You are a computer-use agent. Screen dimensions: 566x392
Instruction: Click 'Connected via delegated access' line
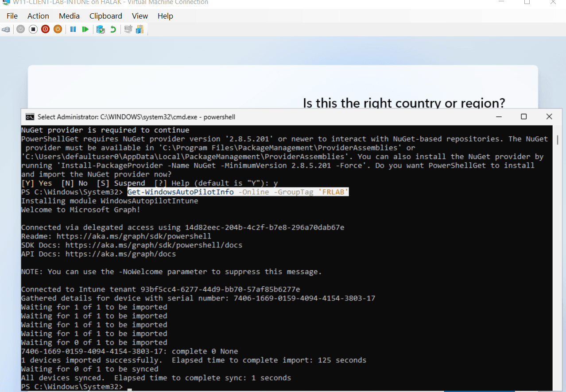pos(182,227)
